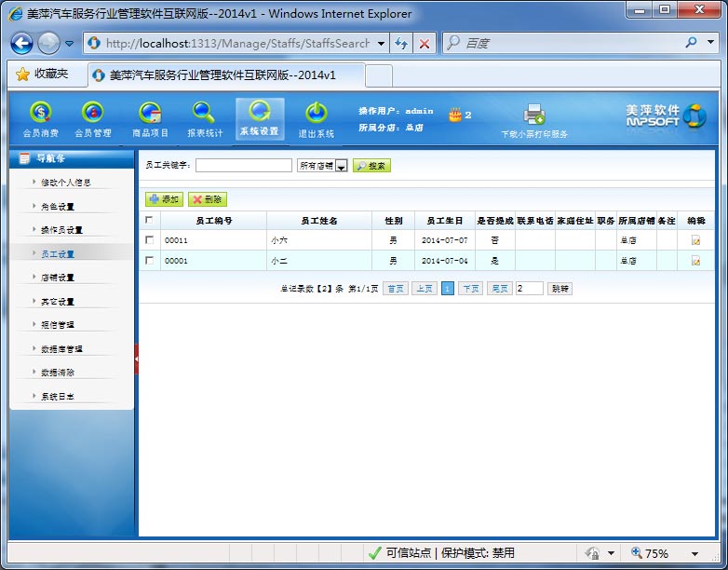Click edit icon for employee 00001
The height and width of the screenshot is (570, 728).
click(x=695, y=261)
